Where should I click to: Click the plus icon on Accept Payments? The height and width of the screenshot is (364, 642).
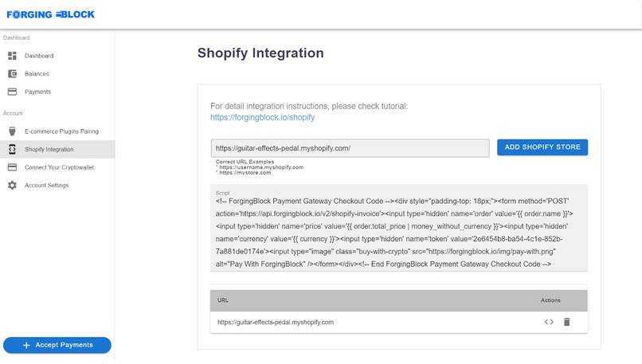click(x=26, y=345)
